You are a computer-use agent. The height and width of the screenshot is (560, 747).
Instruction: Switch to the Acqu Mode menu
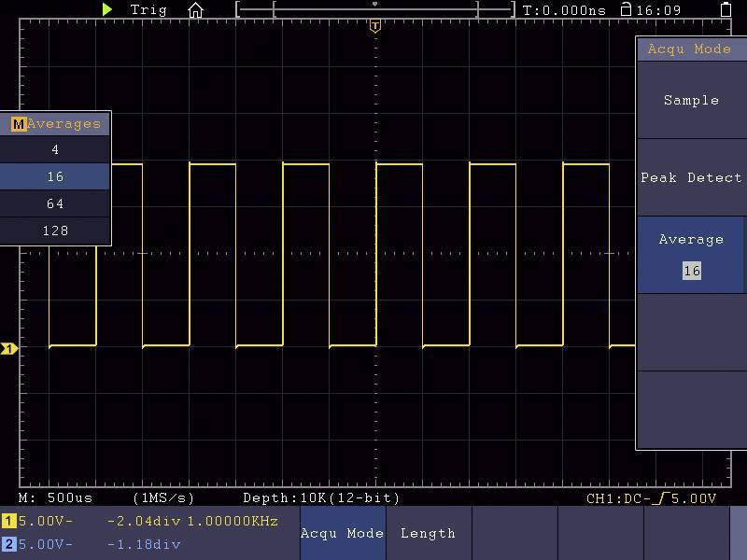tap(343, 534)
